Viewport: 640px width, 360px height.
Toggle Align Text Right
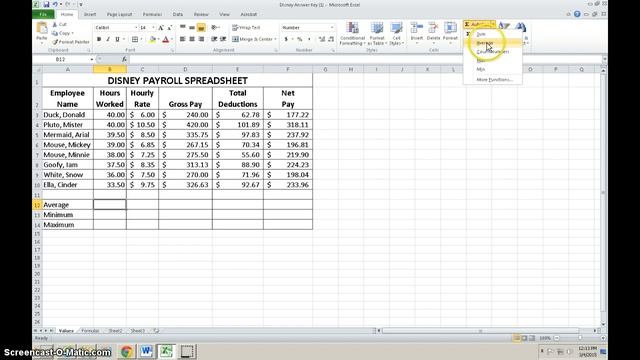click(x=201, y=39)
